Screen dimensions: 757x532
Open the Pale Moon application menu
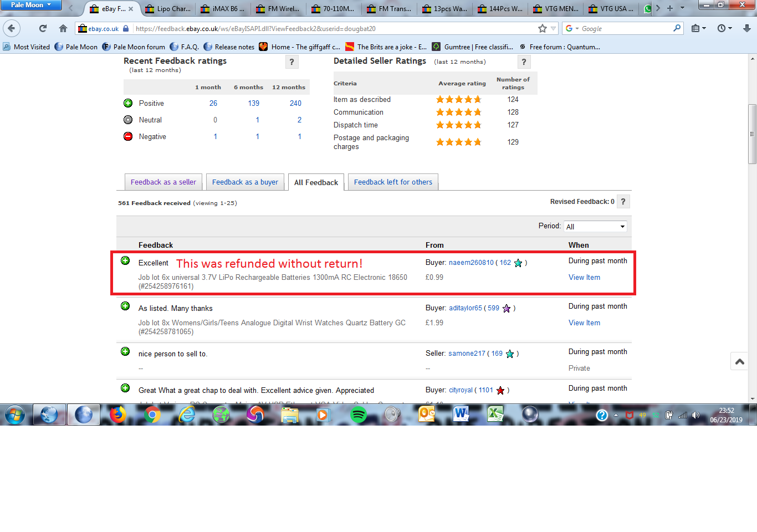pyautogui.click(x=31, y=5)
